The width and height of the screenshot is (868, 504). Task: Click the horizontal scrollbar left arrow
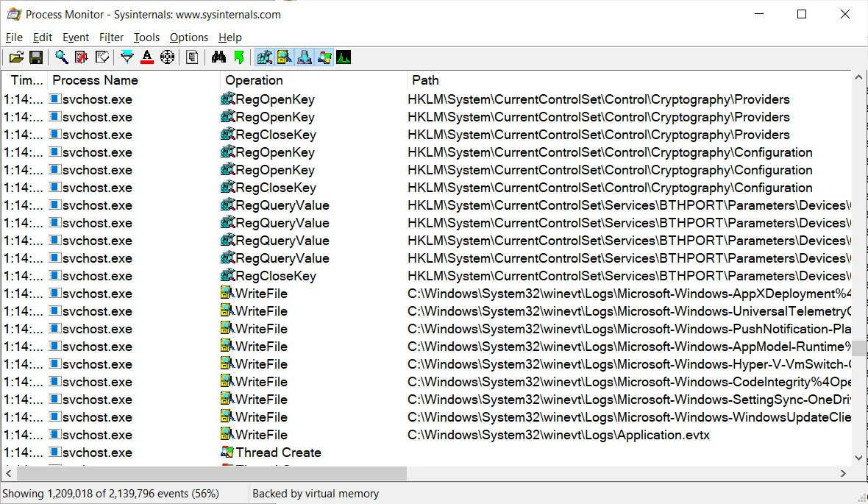8,474
